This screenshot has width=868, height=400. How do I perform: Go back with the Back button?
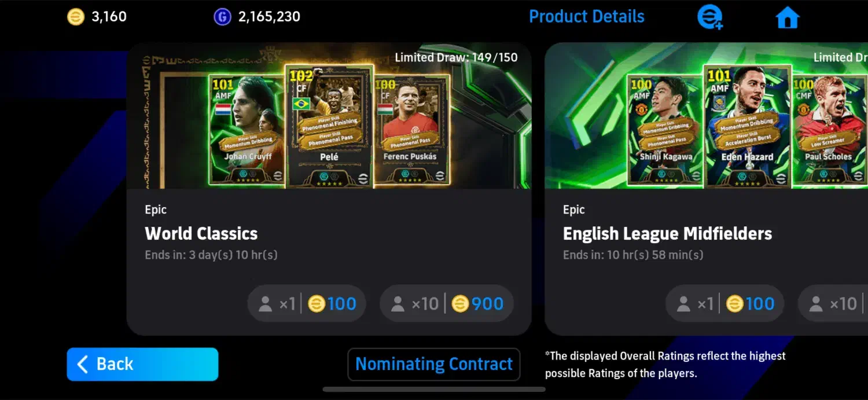point(142,364)
